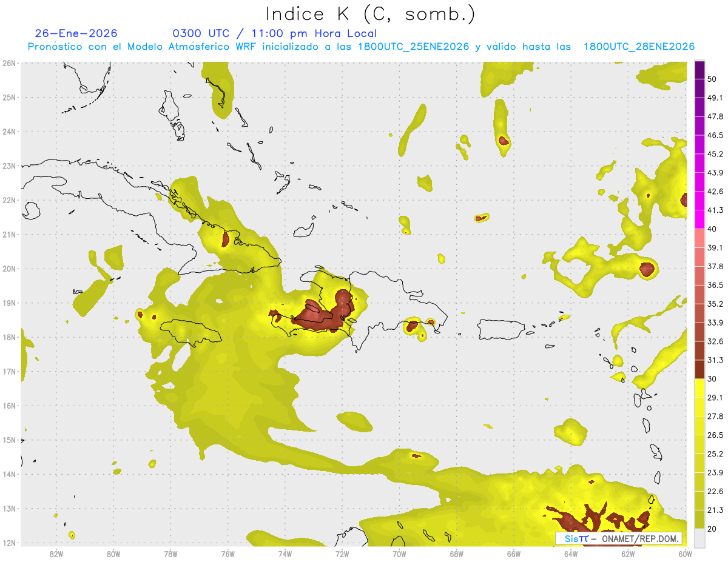Click the colorbar value "42.6"
Screen dimensions: 728x562
[715, 192]
